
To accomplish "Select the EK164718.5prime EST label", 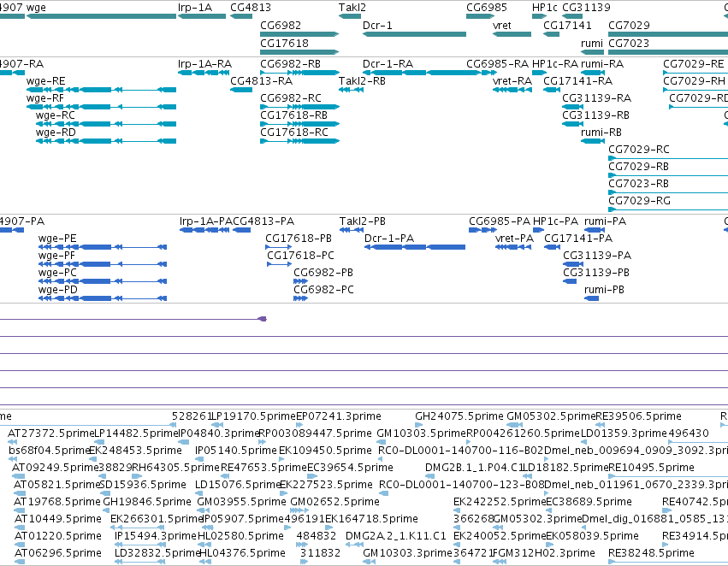I will pos(371,519).
